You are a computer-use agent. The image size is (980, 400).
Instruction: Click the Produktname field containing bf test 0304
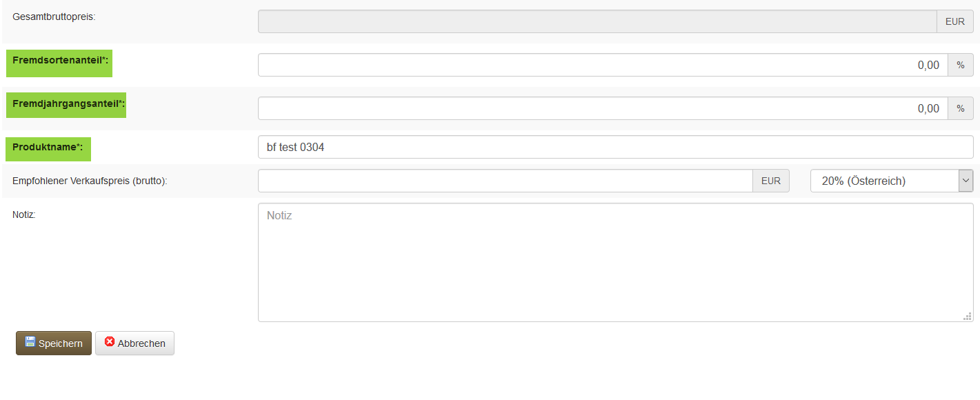coord(615,147)
